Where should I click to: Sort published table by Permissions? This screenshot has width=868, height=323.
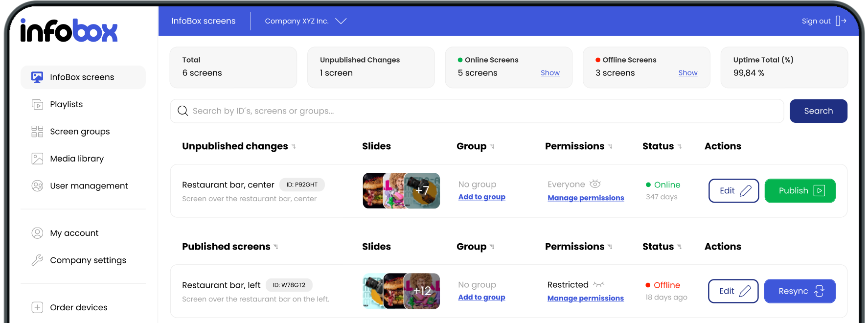pyautogui.click(x=610, y=247)
